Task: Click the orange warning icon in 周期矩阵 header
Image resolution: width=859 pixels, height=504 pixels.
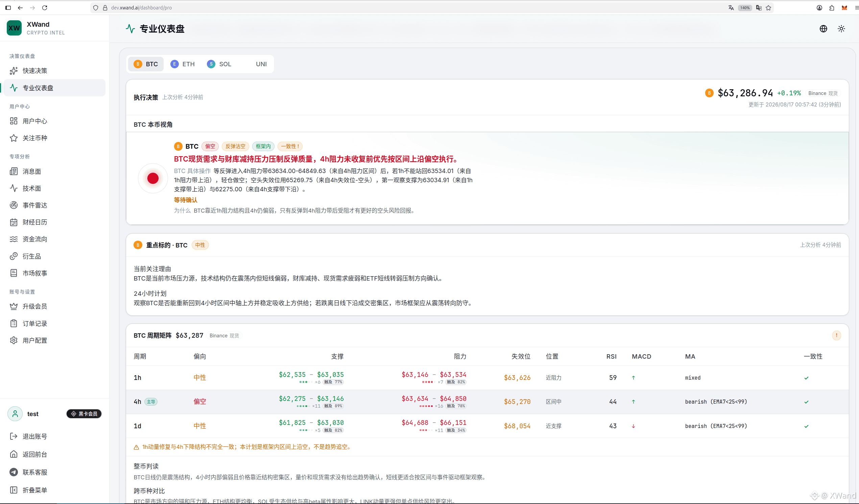Action: (836, 336)
